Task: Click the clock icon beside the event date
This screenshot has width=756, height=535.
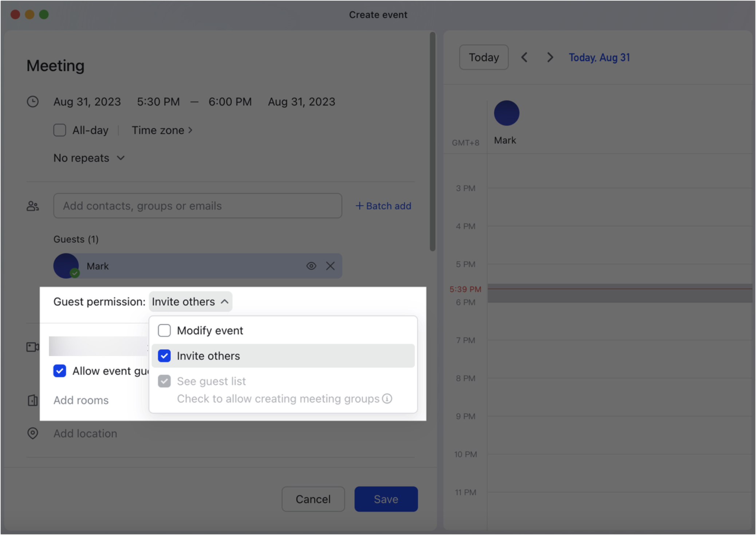Action: pyautogui.click(x=33, y=102)
